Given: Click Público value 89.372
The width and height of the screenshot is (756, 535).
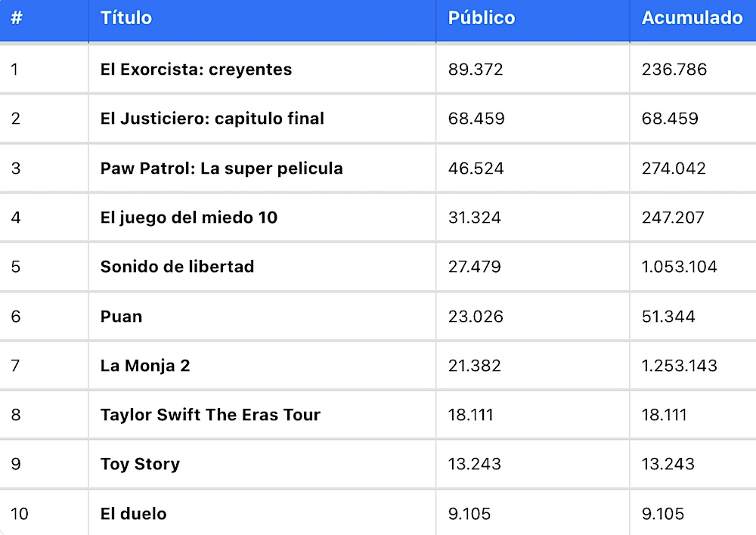Looking at the screenshot, I should (476, 70).
